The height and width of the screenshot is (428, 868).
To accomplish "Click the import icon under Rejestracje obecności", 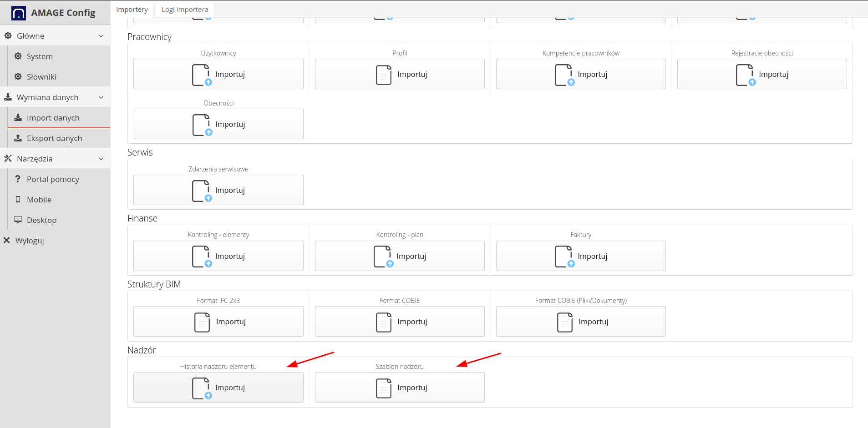I will coord(746,75).
